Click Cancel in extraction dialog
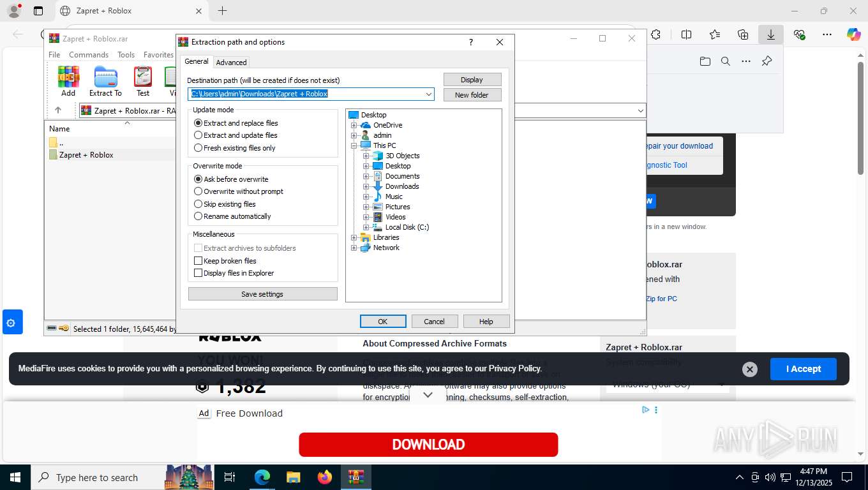868x490 pixels. coord(435,322)
